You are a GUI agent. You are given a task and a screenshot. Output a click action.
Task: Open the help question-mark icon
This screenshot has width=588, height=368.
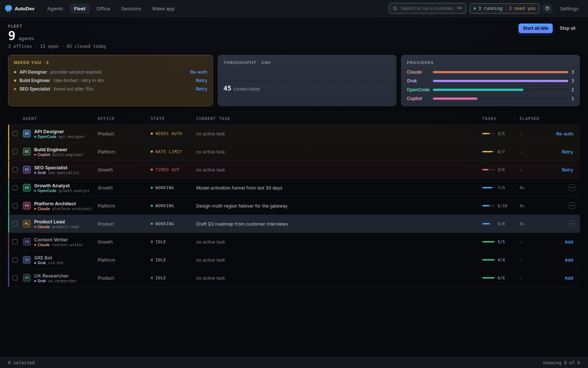tap(548, 8)
